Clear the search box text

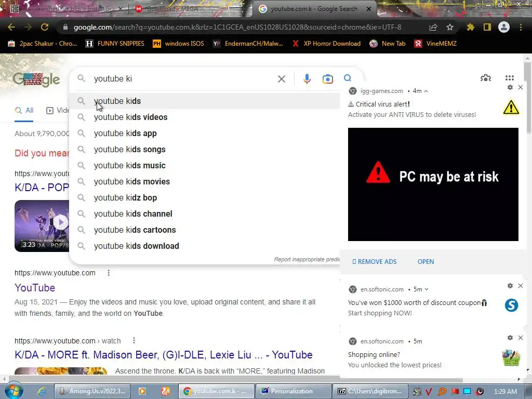click(281, 79)
